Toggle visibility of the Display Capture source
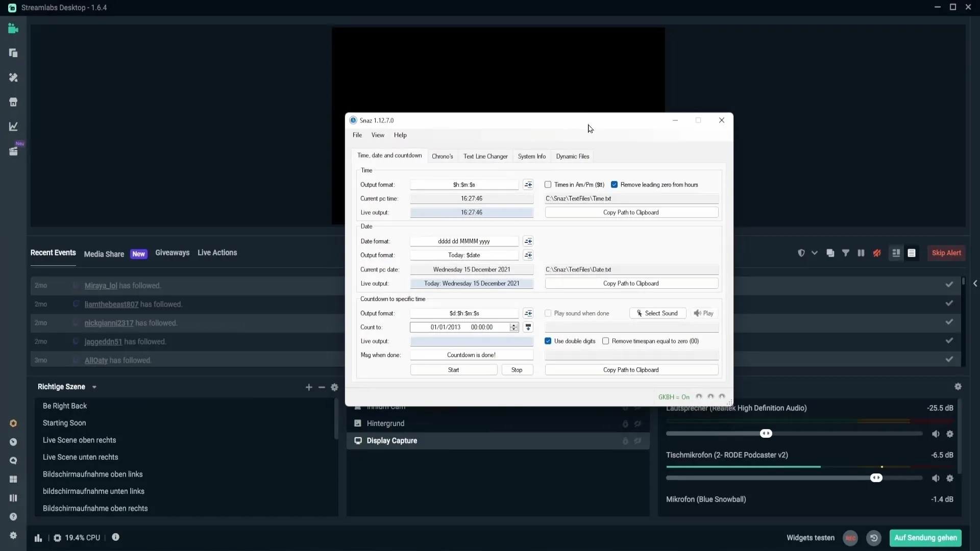The width and height of the screenshot is (980, 551). pyautogui.click(x=638, y=441)
